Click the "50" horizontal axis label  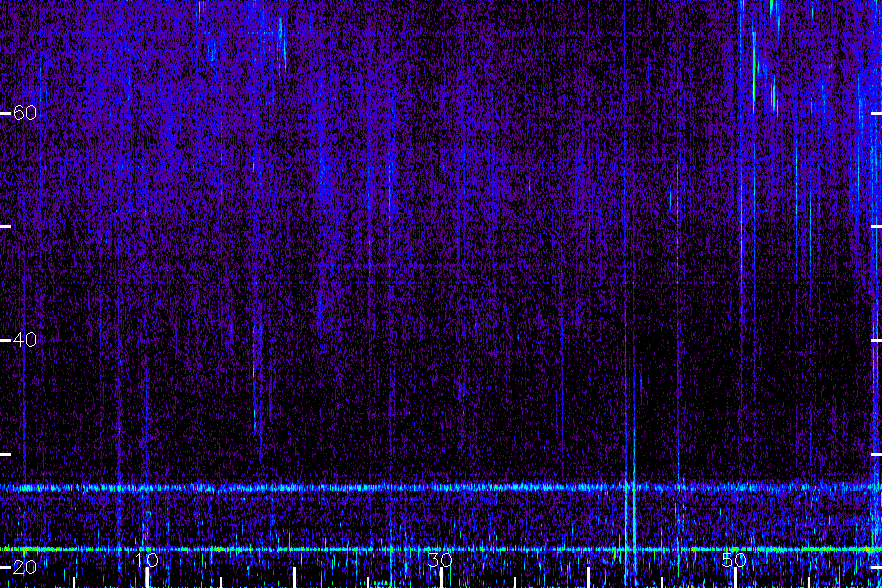pyautogui.click(x=735, y=560)
